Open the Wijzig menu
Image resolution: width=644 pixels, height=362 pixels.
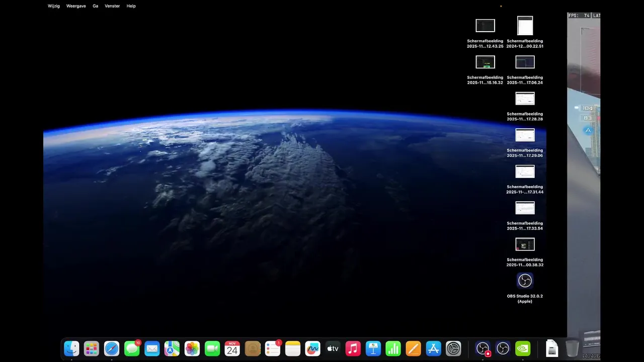tap(53, 6)
